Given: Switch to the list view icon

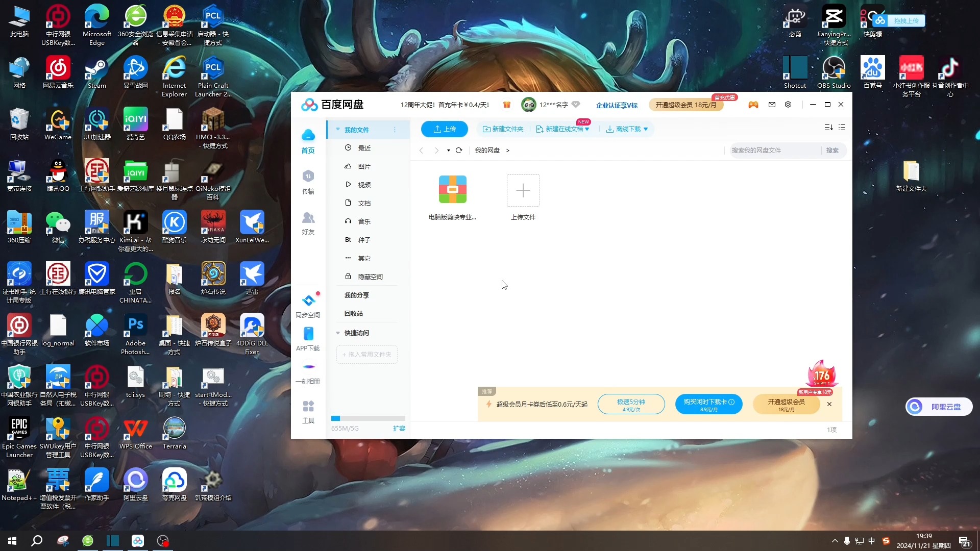Looking at the screenshot, I should coord(842,128).
